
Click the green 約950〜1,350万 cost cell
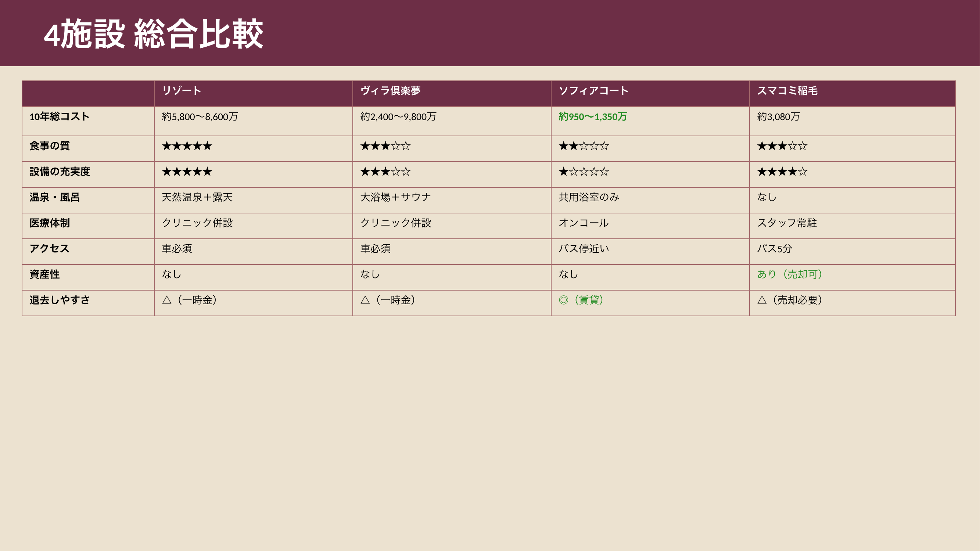(x=592, y=116)
